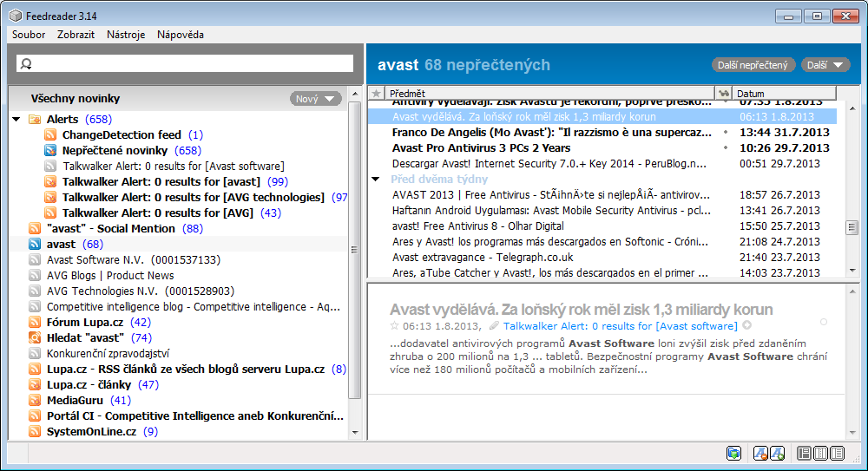Viewport: 868px width, 471px height.
Task: Increase font size with the A-plus icon
Action: (x=777, y=454)
